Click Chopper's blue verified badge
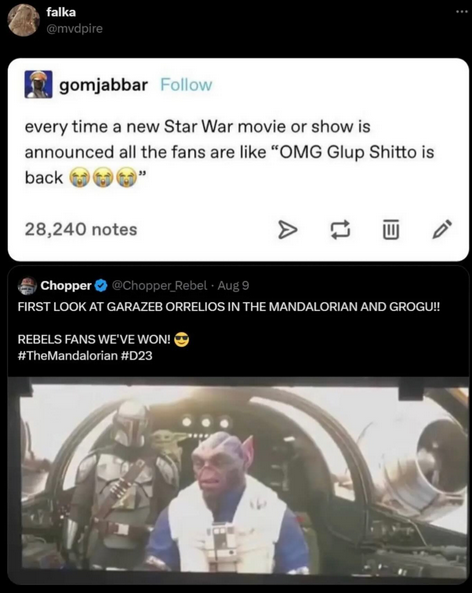Image resolution: width=472 pixels, height=593 pixels. (x=101, y=286)
